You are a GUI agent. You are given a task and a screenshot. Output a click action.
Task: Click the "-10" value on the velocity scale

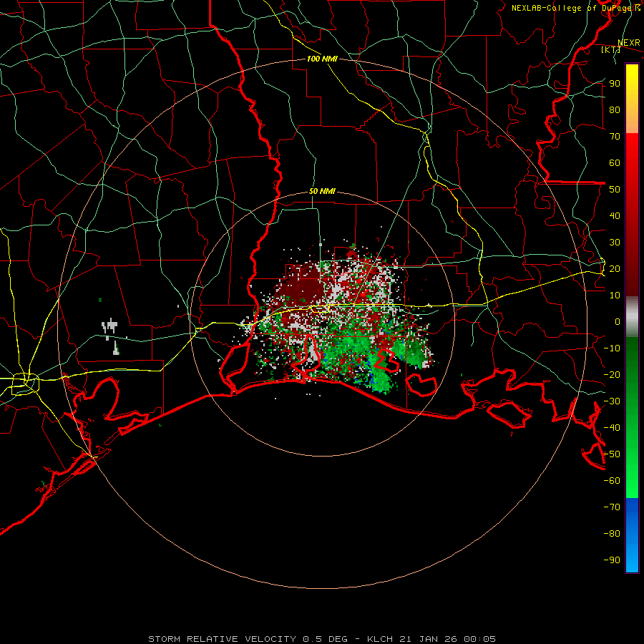point(612,348)
